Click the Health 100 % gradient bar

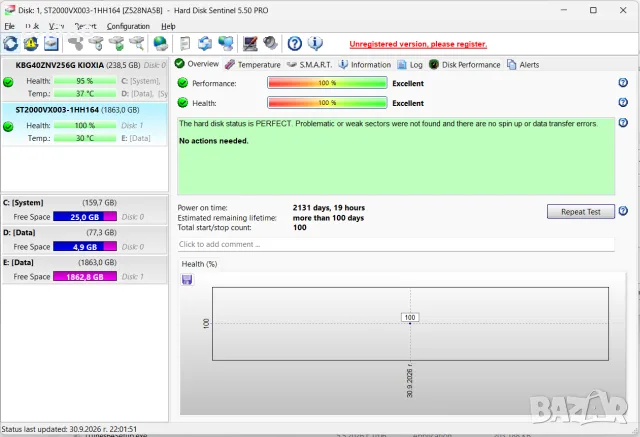pyautogui.click(x=327, y=102)
